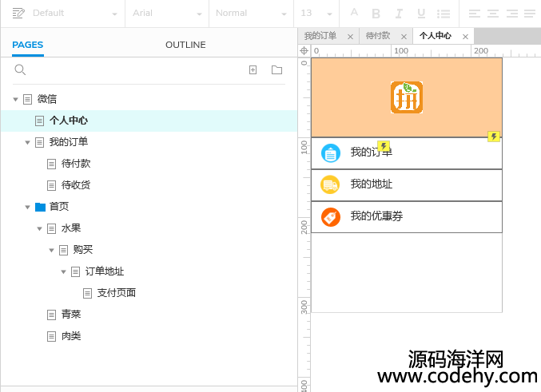Select the 我的优惠券 row on canvas
Image resolution: width=541 pixels, height=392 pixels.
[x=407, y=217]
